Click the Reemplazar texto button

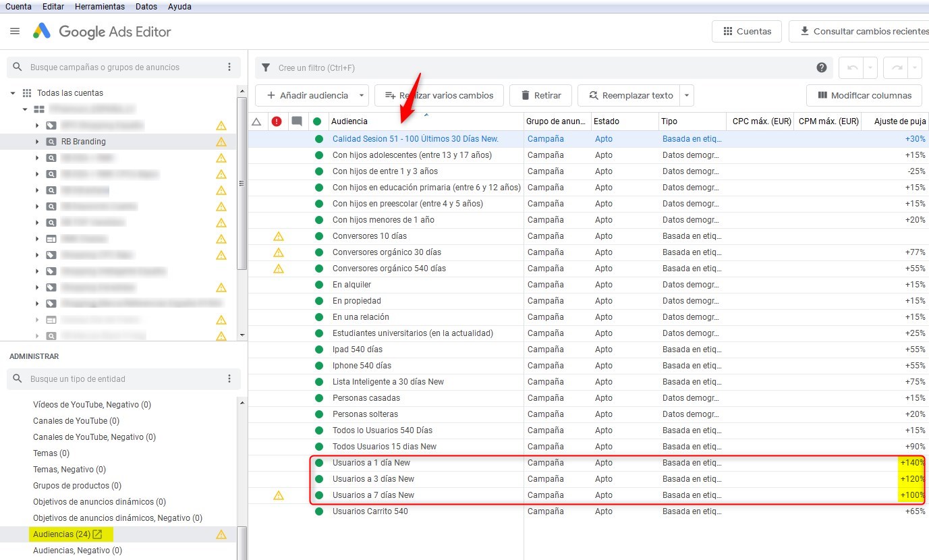(x=630, y=96)
